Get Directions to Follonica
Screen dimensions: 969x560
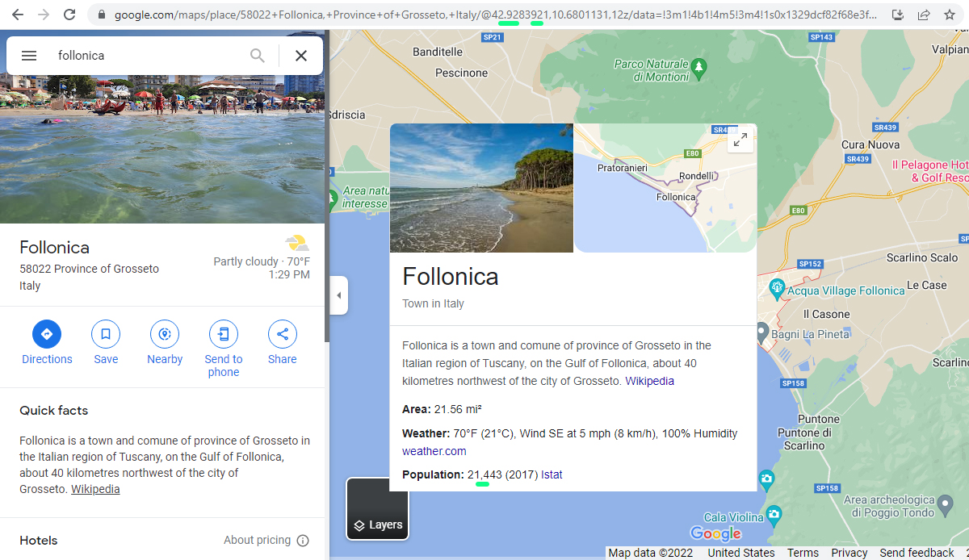[46, 334]
